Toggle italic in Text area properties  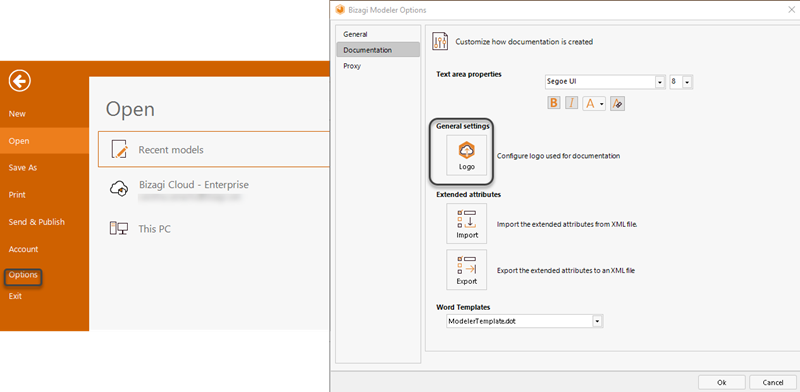(571, 103)
